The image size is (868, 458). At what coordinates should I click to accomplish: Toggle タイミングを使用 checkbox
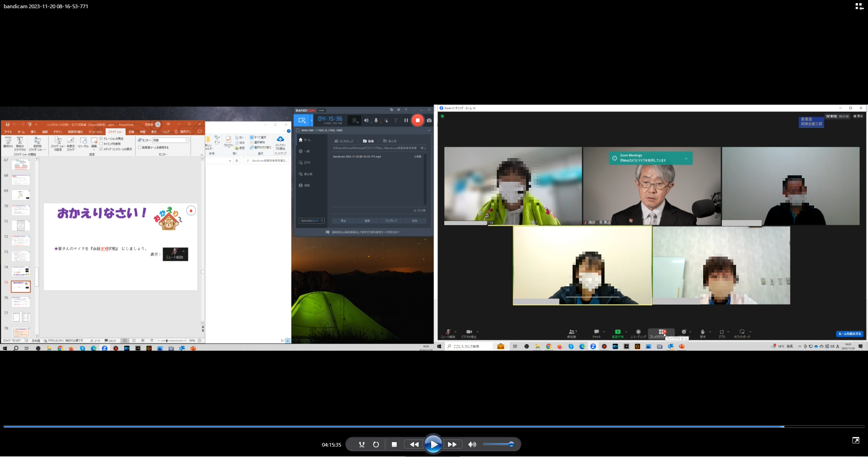pos(101,144)
